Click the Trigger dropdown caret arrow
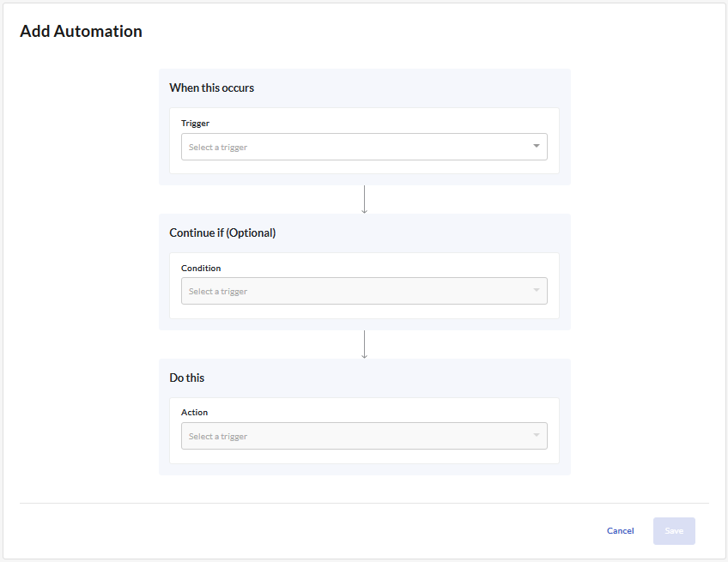 click(x=537, y=146)
